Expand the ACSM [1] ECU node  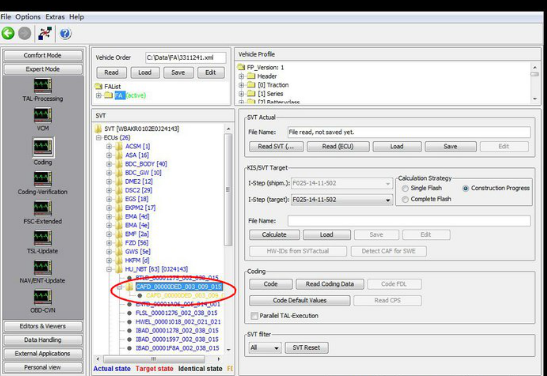pyautogui.click(x=109, y=146)
